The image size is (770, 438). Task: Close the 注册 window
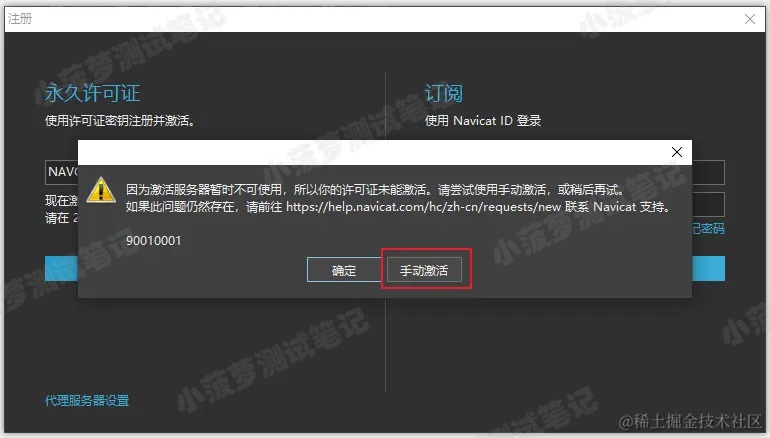click(749, 19)
